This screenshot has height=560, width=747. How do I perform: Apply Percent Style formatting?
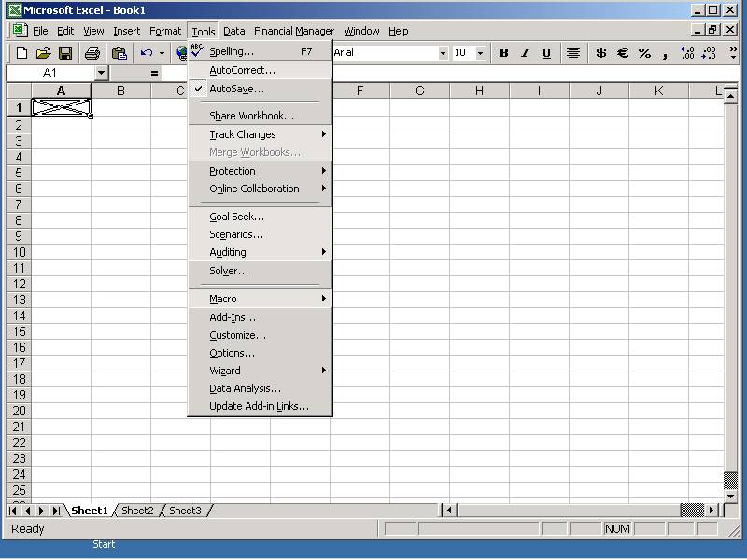click(644, 53)
